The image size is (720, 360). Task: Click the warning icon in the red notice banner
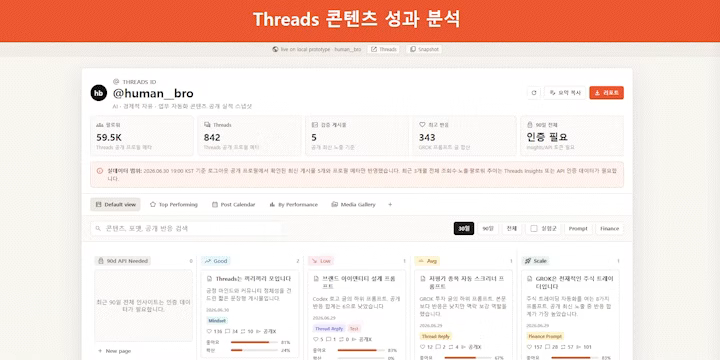coord(100,171)
